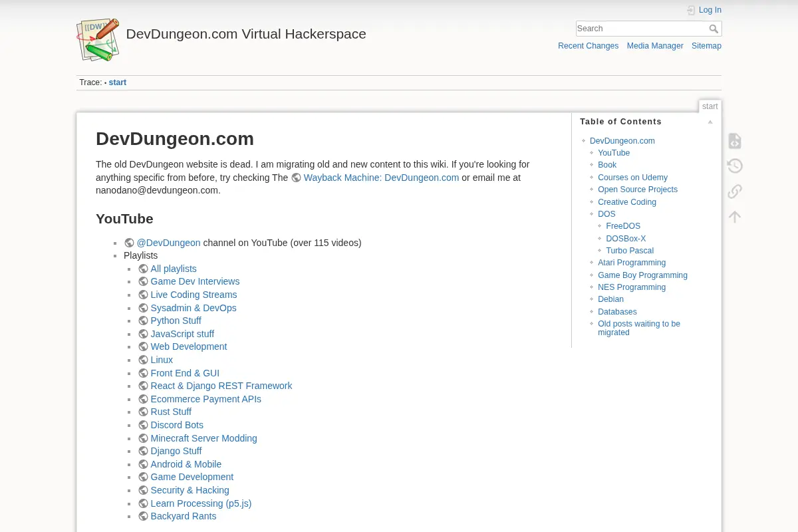Image resolution: width=798 pixels, height=532 pixels.
Task: Collapse the Table of Contents toggle arrow
Action: [710, 122]
